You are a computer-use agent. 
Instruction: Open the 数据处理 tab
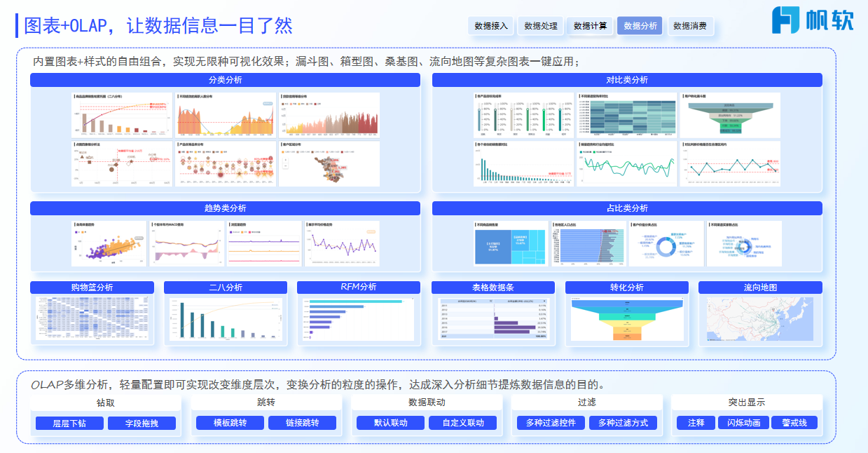(x=541, y=26)
